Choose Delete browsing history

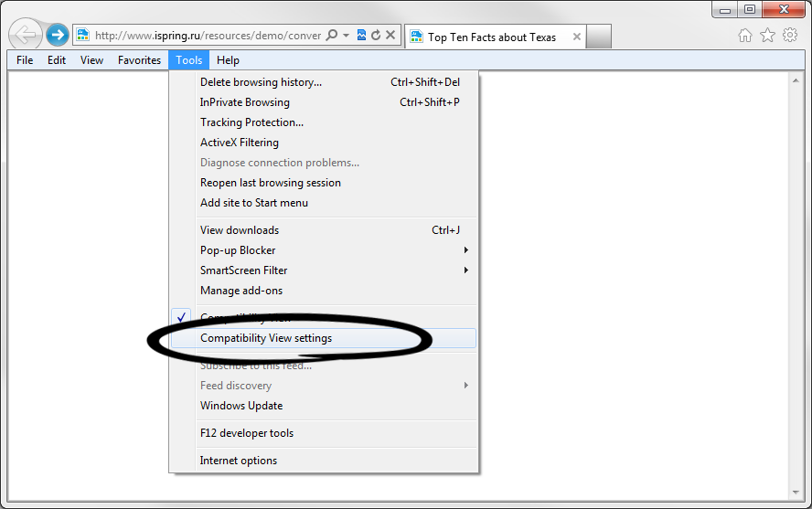point(324,82)
